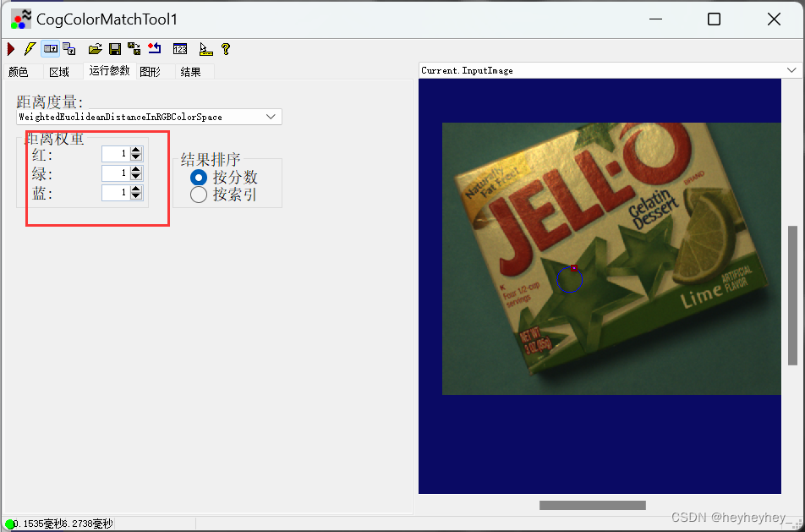Maximize the CogColorMatchTool1 window
805x532 pixels.
click(x=715, y=19)
